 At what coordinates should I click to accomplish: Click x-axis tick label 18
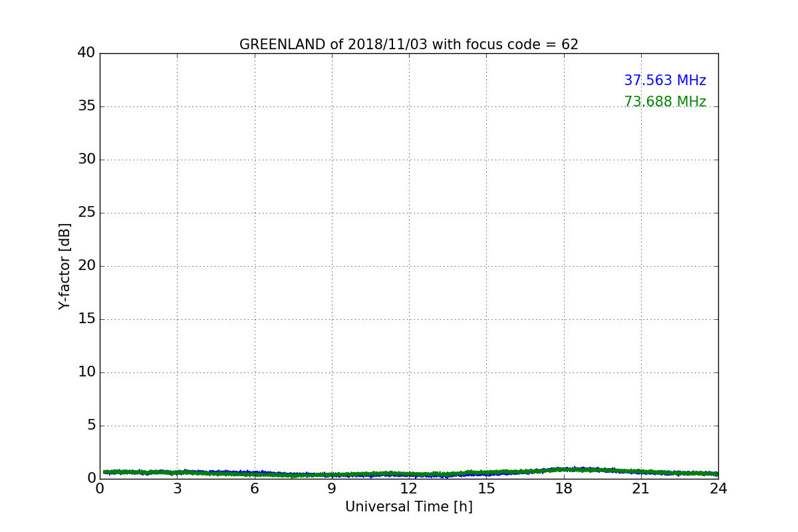[x=564, y=489]
